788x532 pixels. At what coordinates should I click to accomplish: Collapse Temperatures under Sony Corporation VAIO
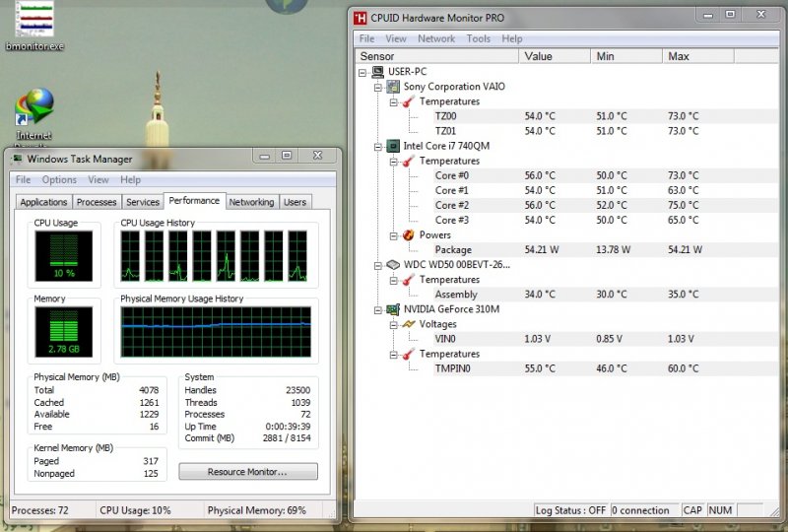pos(393,102)
